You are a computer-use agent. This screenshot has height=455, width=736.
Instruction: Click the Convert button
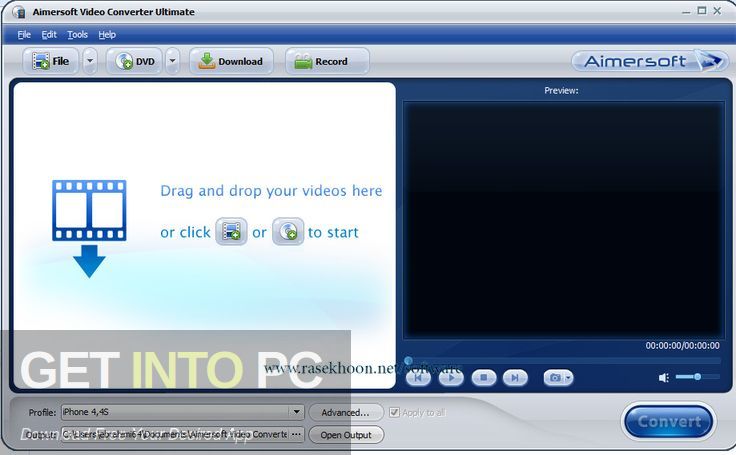(x=669, y=421)
